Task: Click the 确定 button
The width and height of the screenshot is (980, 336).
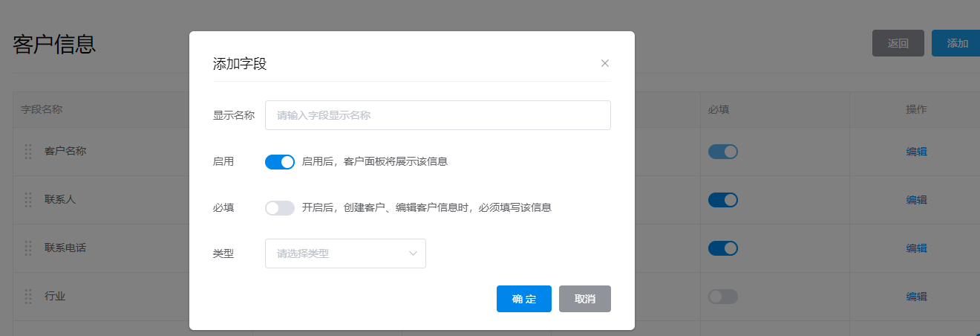Action: coord(524,299)
